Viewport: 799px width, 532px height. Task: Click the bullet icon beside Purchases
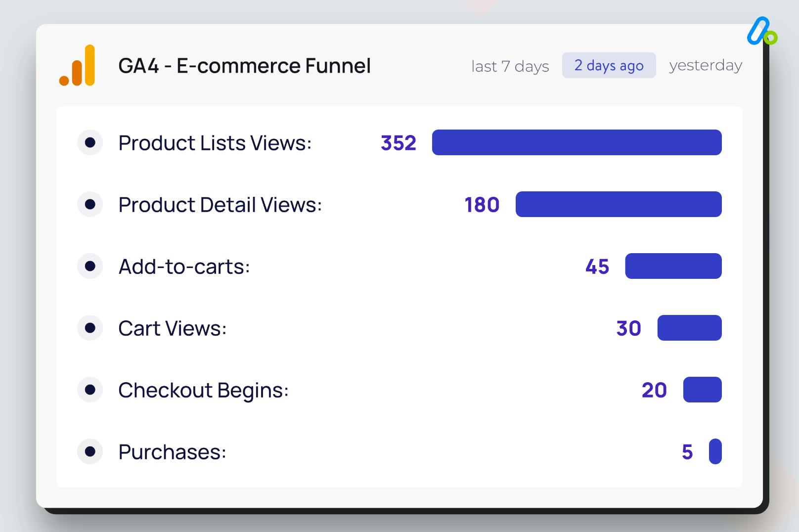(90, 451)
